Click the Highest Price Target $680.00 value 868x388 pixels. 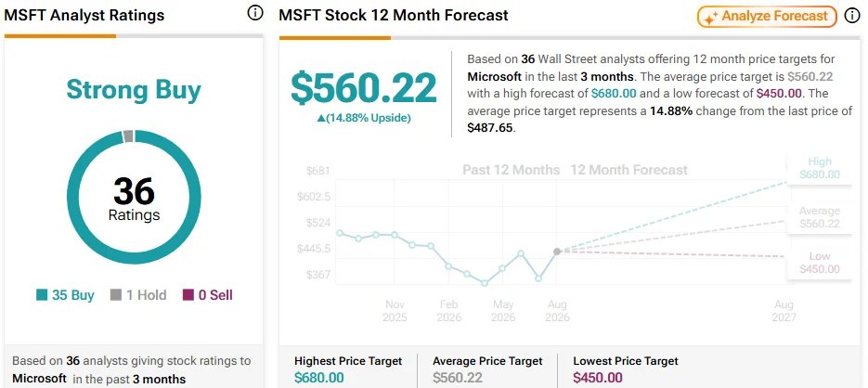[318, 378]
